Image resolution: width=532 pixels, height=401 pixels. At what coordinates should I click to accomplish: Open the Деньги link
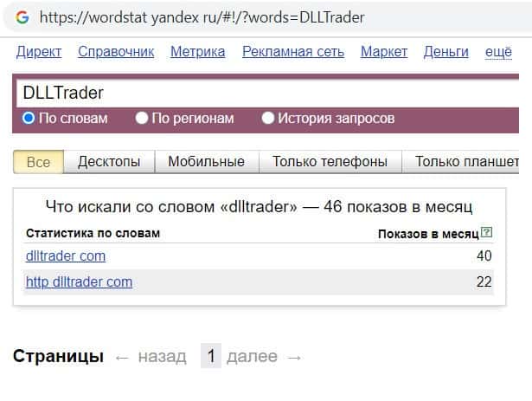(445, 52)
